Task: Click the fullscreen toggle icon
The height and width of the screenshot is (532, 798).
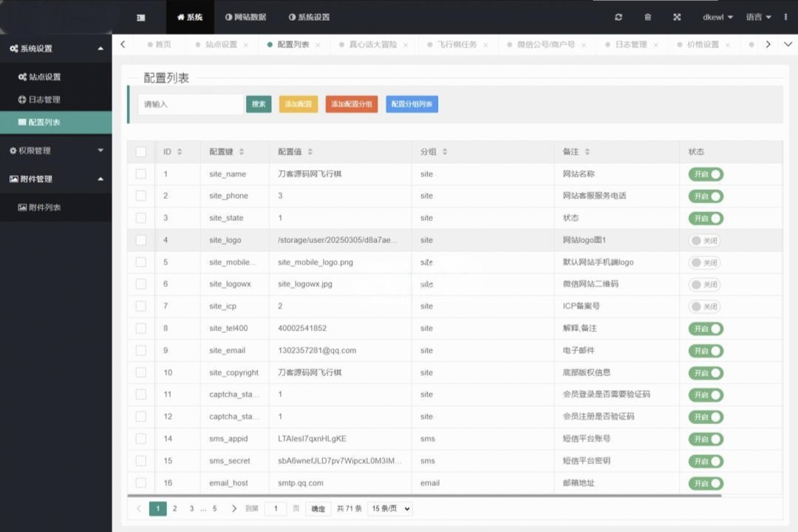Action: [677, 17]
